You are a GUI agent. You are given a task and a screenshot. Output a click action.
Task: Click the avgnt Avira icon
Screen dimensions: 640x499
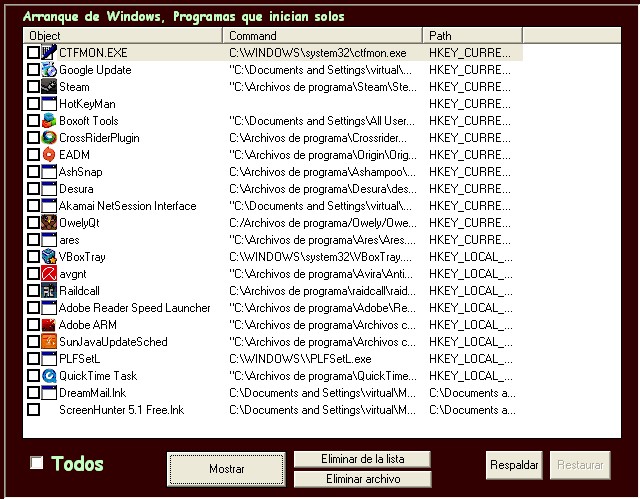tap(49, 274)
